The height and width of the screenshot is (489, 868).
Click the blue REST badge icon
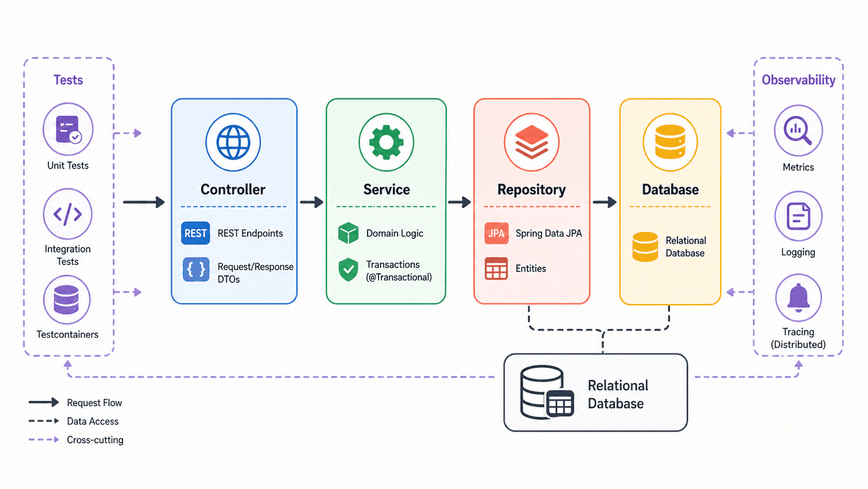pyautogui.click(x=196, y=233)
